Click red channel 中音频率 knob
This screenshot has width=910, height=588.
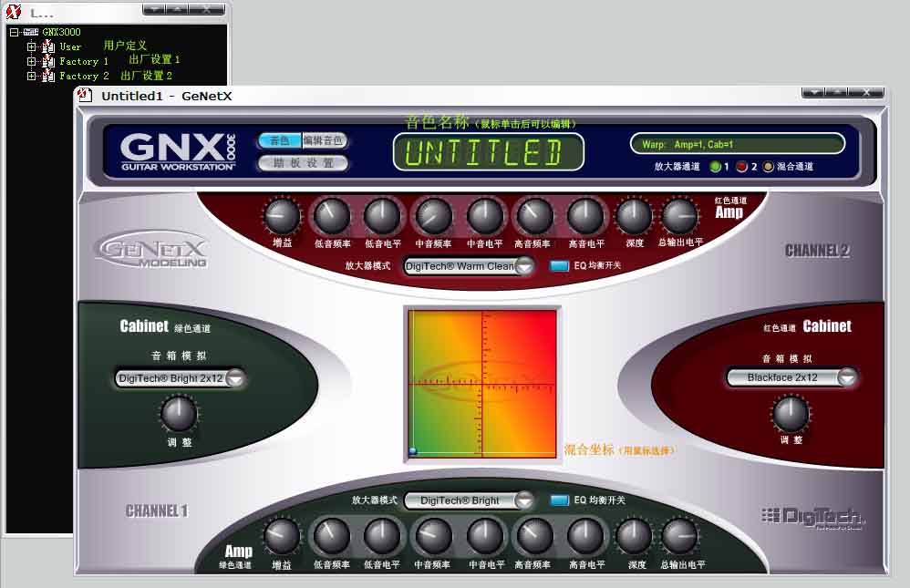click(433, 216)
